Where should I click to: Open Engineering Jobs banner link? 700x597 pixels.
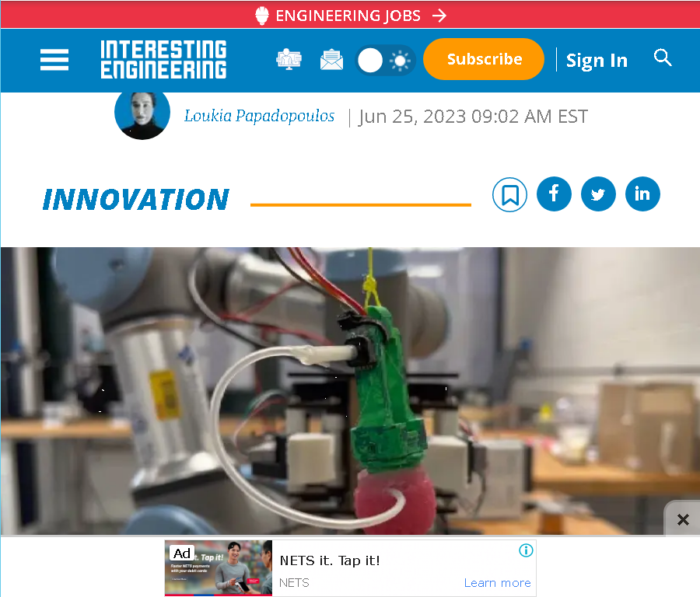click(x=349, y=16)
